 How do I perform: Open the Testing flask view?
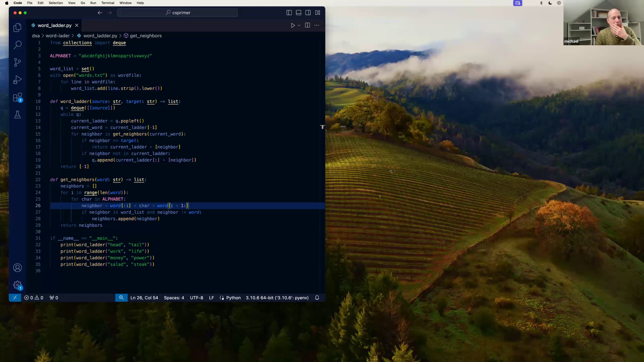coord(17,115)
